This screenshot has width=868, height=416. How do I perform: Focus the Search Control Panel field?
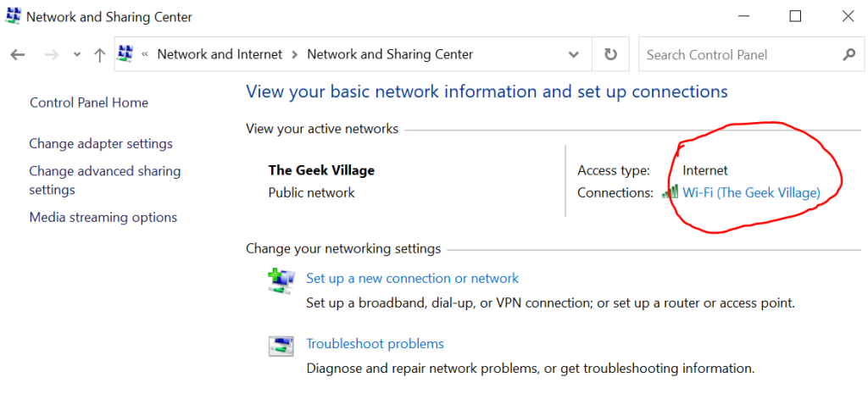pyautogui.click(x=737, y=54)
